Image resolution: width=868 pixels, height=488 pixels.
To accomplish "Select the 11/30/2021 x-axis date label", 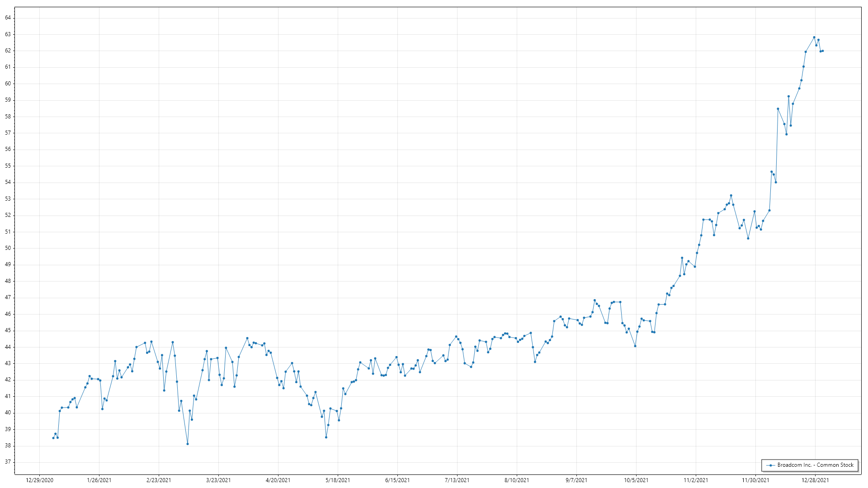I will pyautogui.click(x=755, y=480).
